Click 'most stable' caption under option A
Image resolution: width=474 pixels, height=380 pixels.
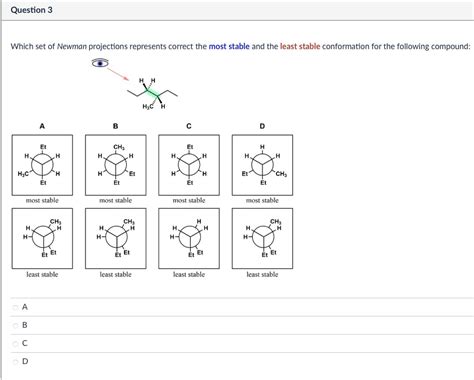pyautogui.click(x=42, y=200)
